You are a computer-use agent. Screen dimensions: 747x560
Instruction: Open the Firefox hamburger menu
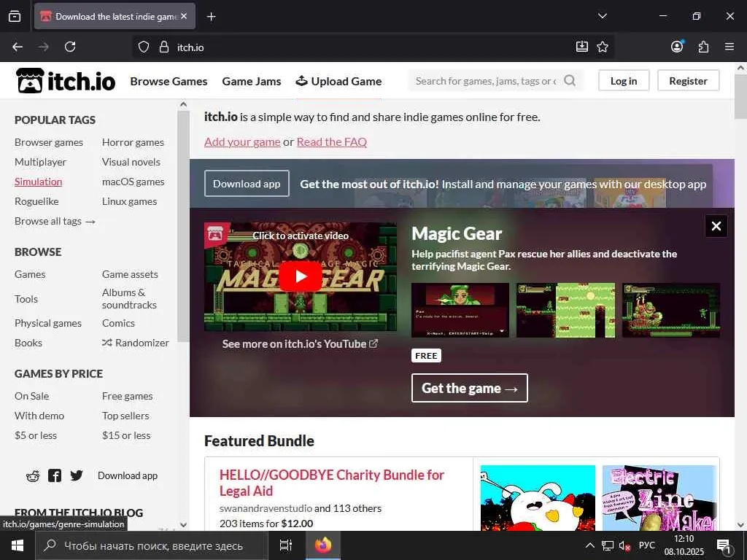point(729,47)
